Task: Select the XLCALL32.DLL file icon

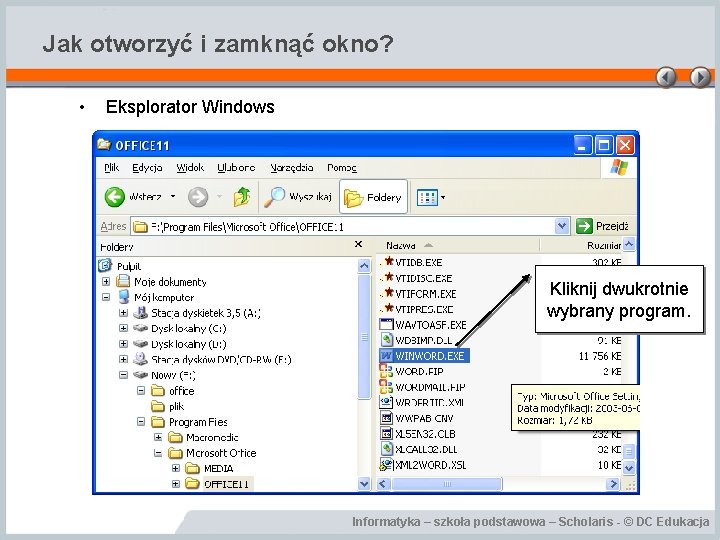Action: (387, 449)
